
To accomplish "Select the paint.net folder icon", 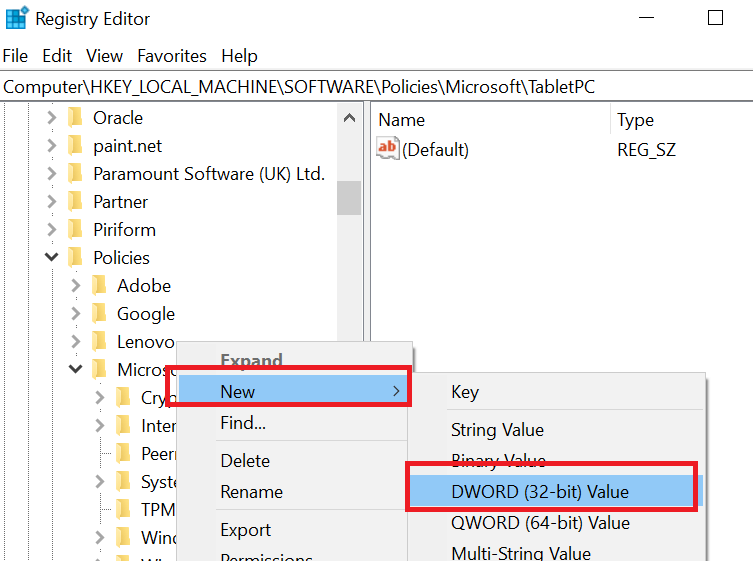I will (75, 146).
